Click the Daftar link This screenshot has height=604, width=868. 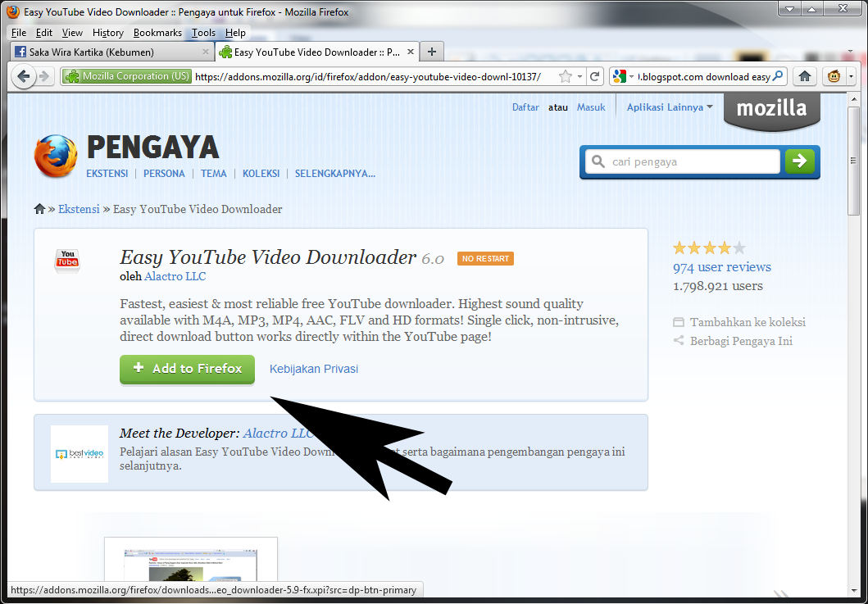[525, 107]
